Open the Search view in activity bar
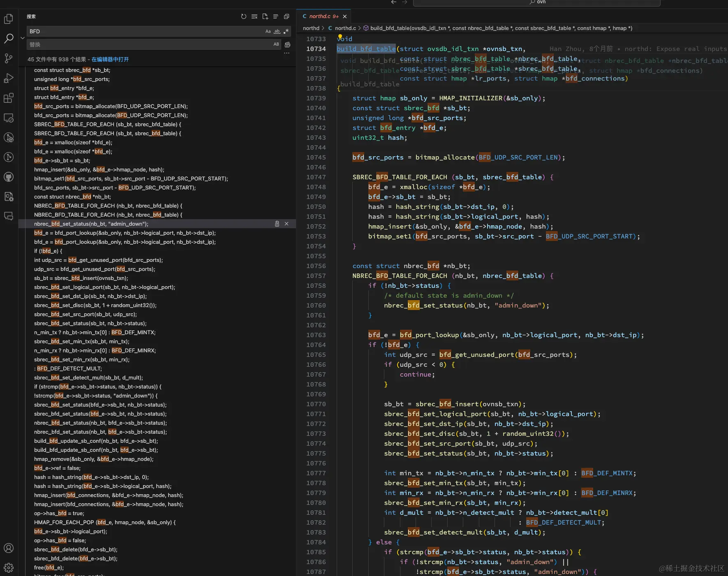 [9, 39]
